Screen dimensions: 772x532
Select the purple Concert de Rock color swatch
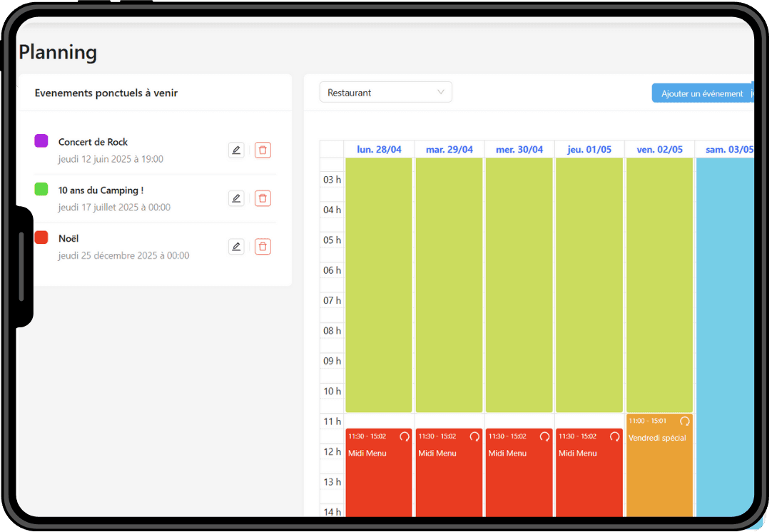[41, 141]
